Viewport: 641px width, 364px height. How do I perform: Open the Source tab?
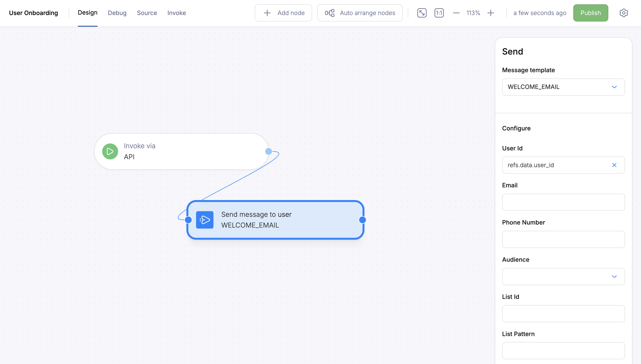click(x=147, y=13)
